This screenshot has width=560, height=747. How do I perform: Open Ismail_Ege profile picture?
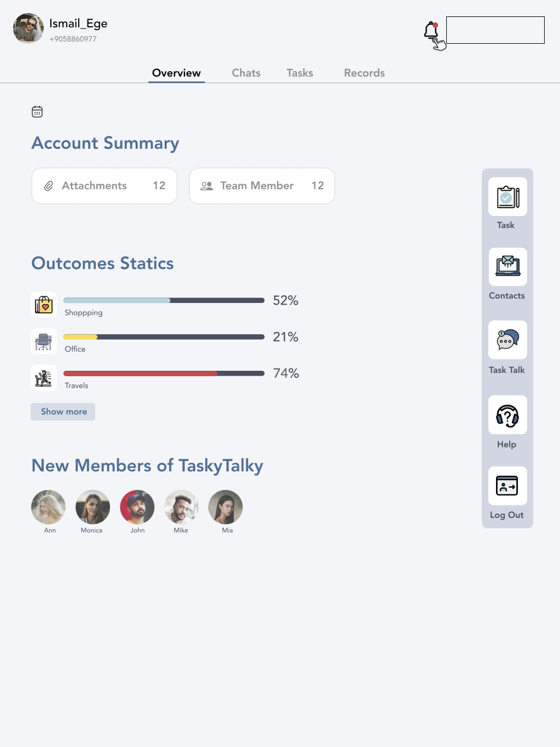28,28
